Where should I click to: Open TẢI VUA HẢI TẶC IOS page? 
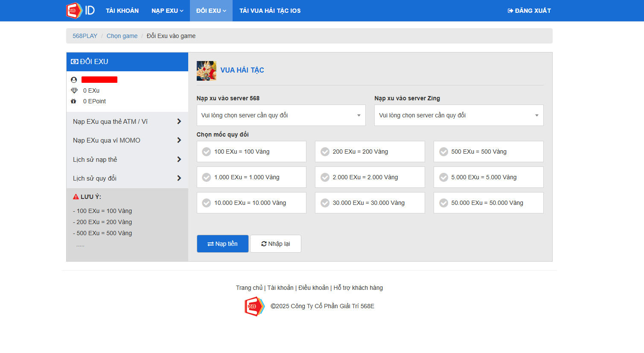(270, 11)
